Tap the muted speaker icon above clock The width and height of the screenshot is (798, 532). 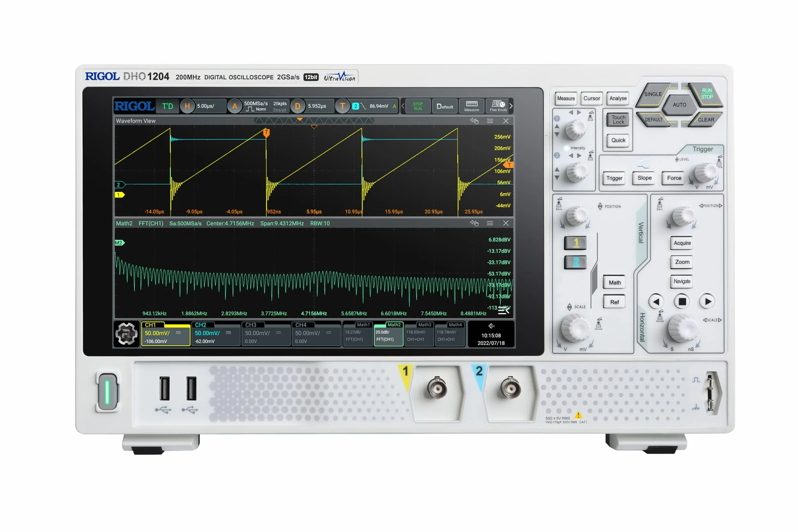coord(491,326)
